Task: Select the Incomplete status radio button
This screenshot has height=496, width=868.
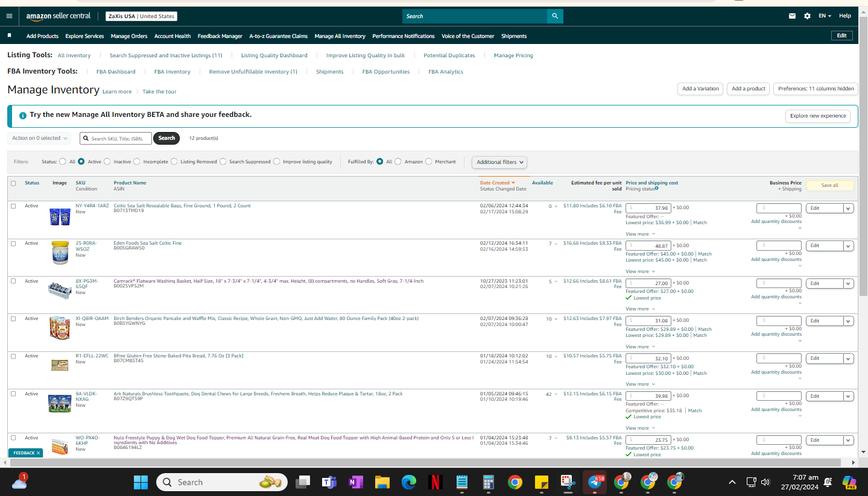Action: [137, 162]
